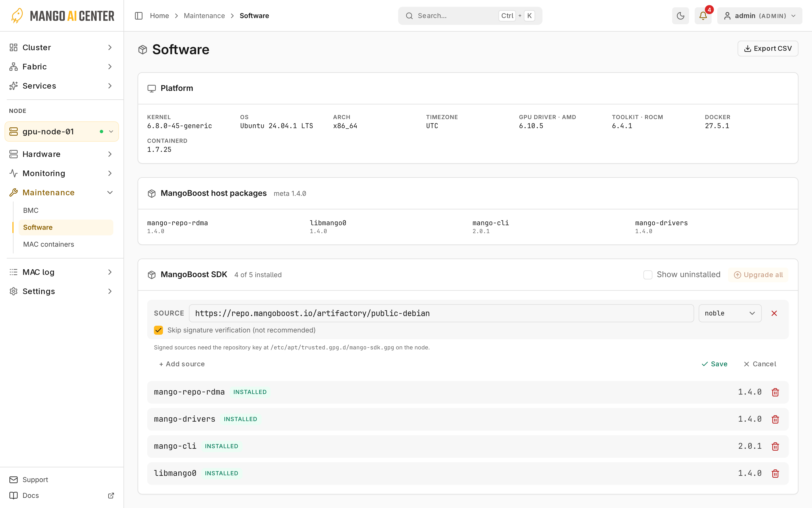Screen dimensions: 812x508
Task: Toggle the sidebar panel icon
Action: [x=139, y=16]
